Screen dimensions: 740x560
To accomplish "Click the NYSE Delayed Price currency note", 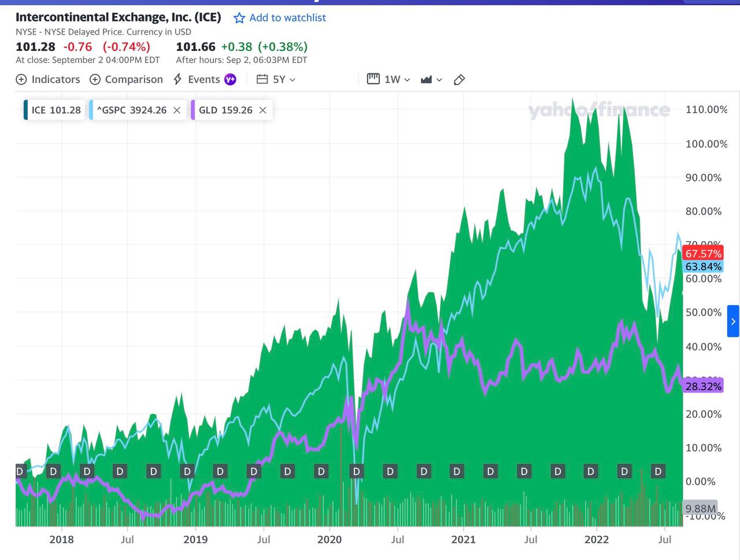I will click(103, 32).
